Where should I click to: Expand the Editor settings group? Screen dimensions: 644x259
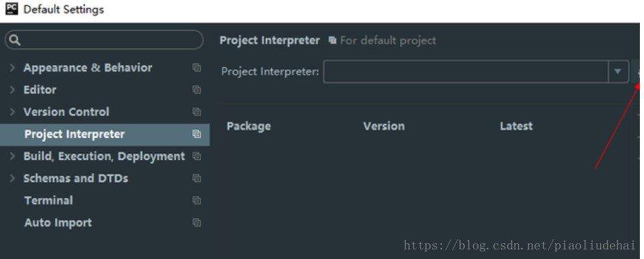(x=12, y=90)
